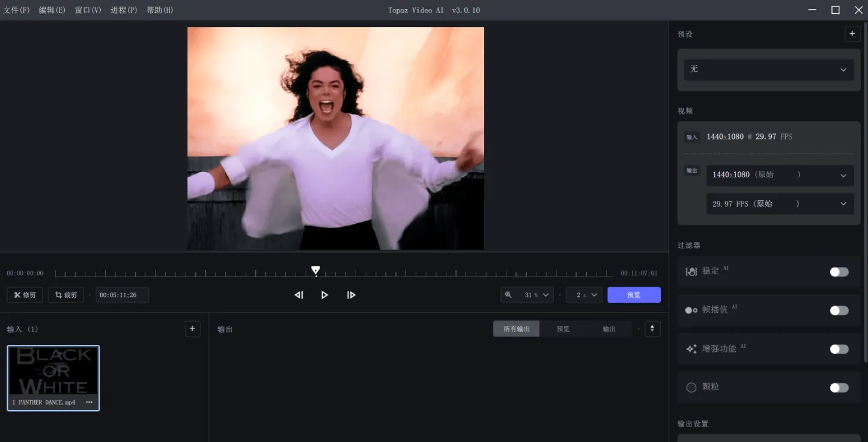Select the 裁剪 crop tool
The image size is (868, 442).
tap(66, 295)
